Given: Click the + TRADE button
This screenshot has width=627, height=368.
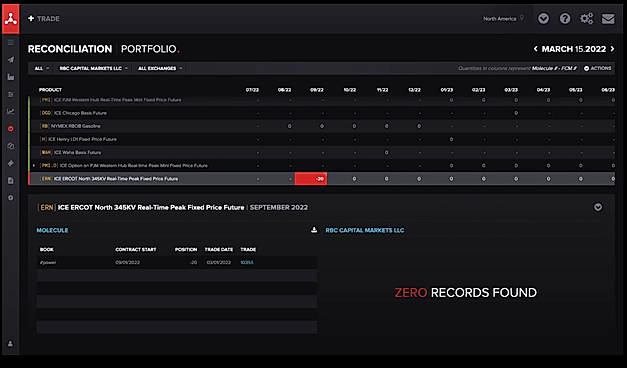Looking at the screenshot, I should 44,18.
